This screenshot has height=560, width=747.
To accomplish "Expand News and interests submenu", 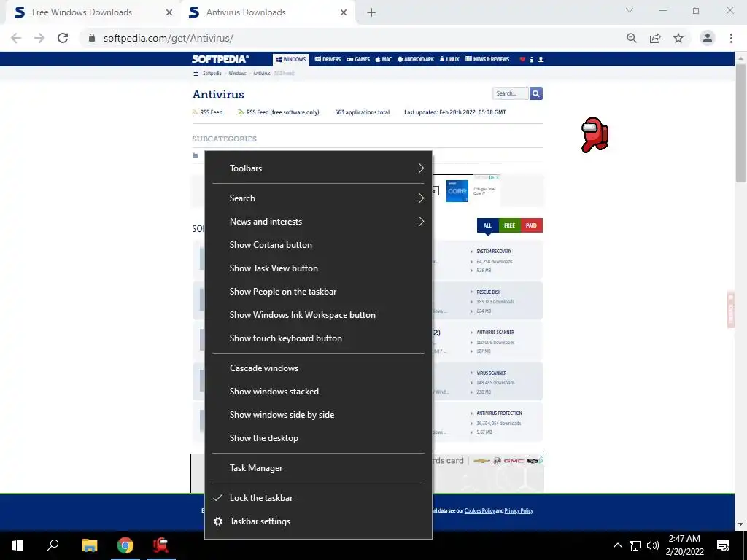I will (x=318, y=222).
